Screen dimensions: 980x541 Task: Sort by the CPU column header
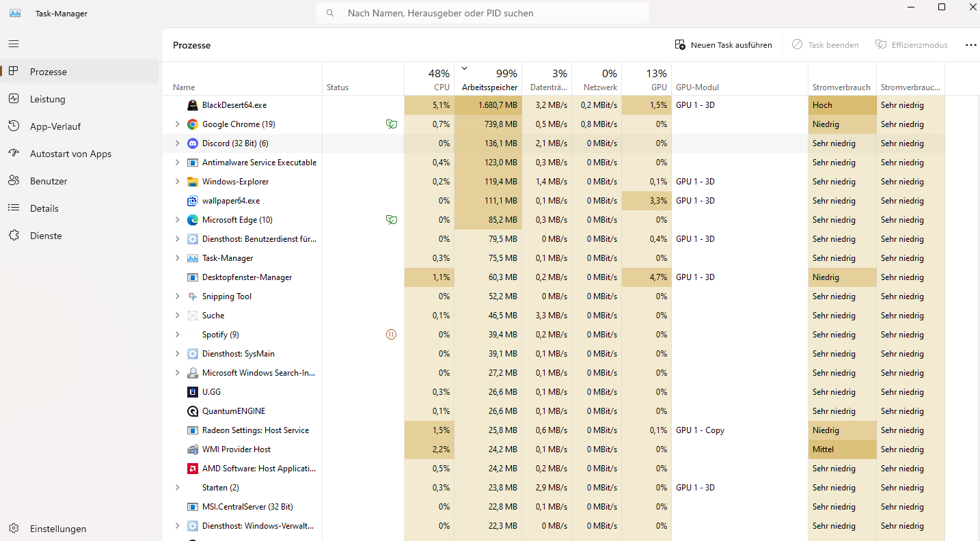[x=429, y=79]
